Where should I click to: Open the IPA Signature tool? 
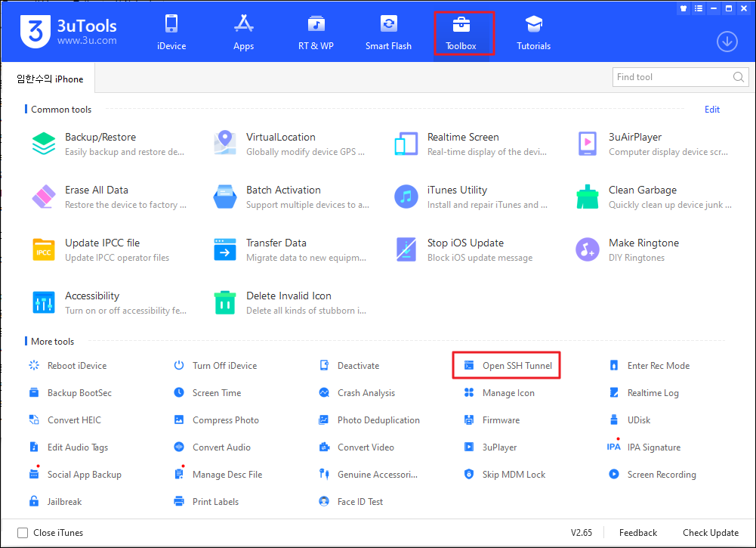[644, 447]
